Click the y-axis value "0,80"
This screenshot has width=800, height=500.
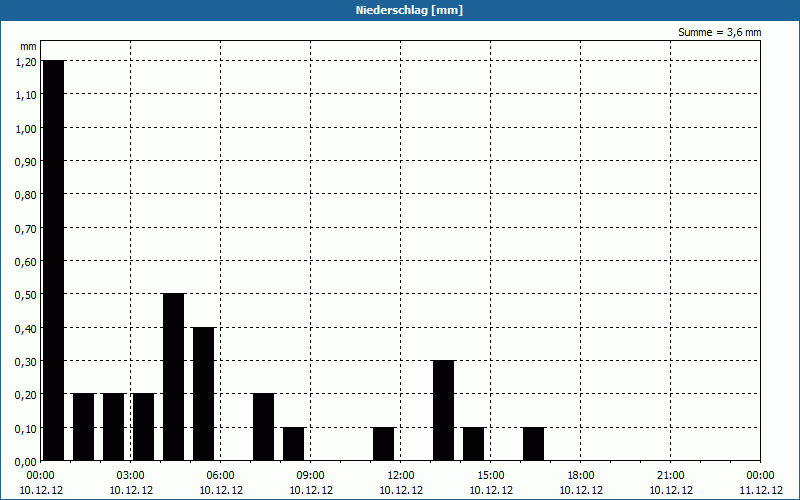click(26, 195)
